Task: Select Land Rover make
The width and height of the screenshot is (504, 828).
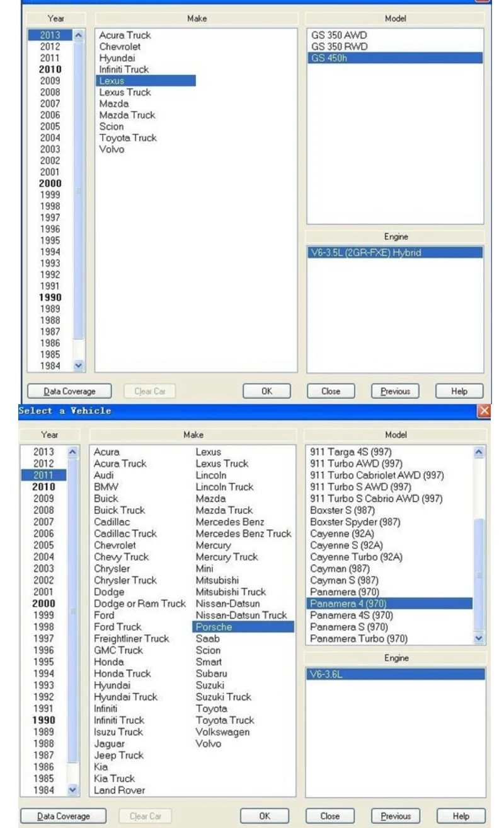Action: pyautogui.click(x=119, y=790)
